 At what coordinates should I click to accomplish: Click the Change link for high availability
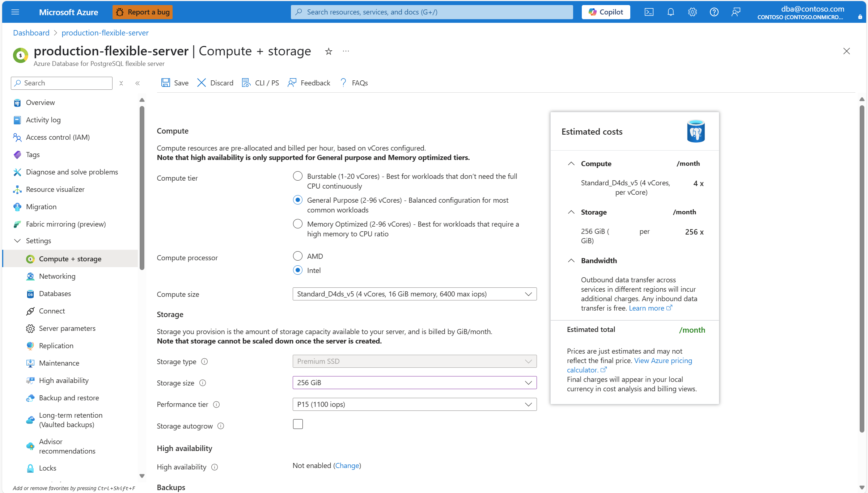tap(347, 465)
